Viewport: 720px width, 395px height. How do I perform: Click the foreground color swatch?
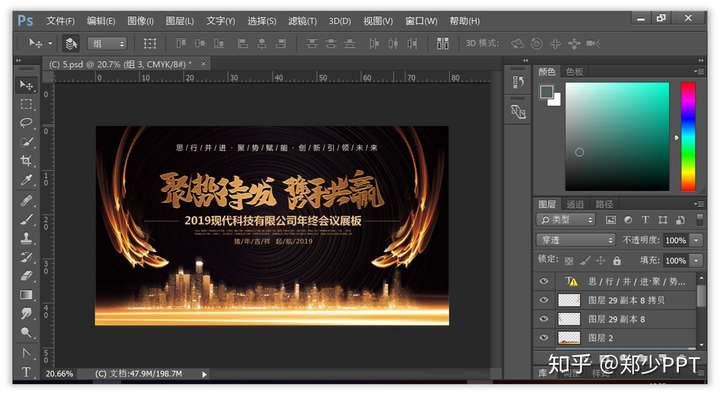(546, 92)
